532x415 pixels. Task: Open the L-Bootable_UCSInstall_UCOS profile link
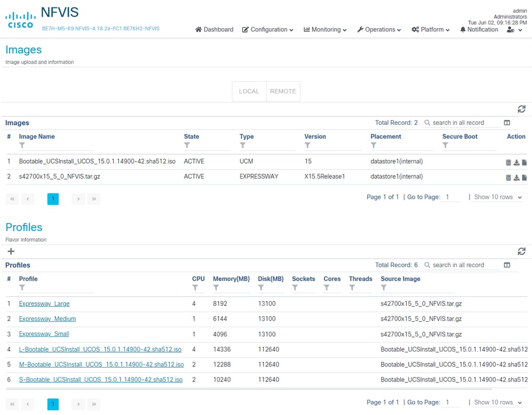[100, 349]
